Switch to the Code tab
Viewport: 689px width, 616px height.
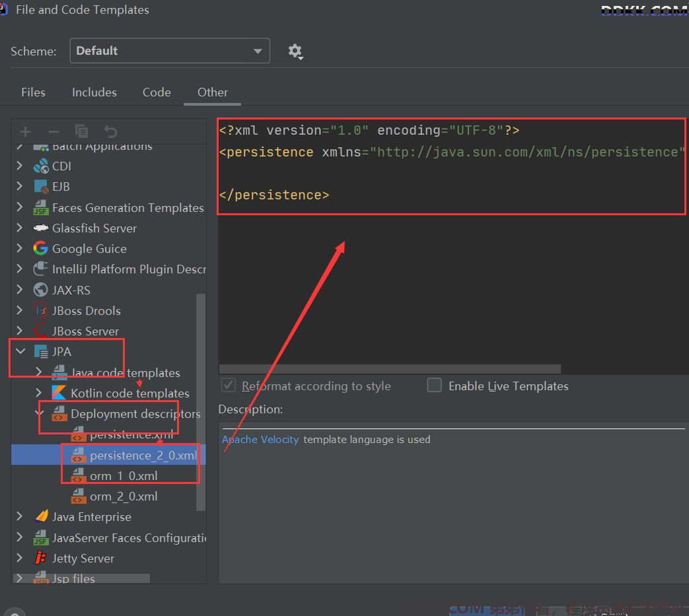coord(157,92)
